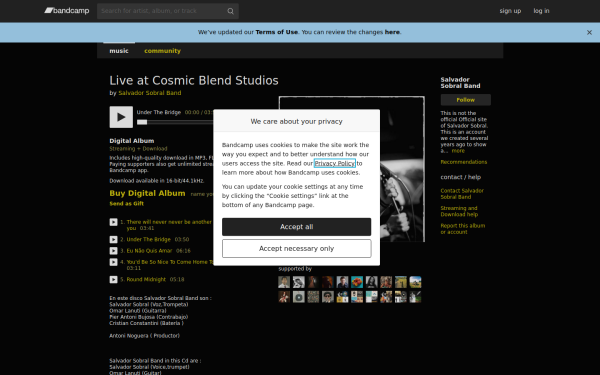Switch to the music tab
This screenshot has height=375, width=600.
pos(119,51)
